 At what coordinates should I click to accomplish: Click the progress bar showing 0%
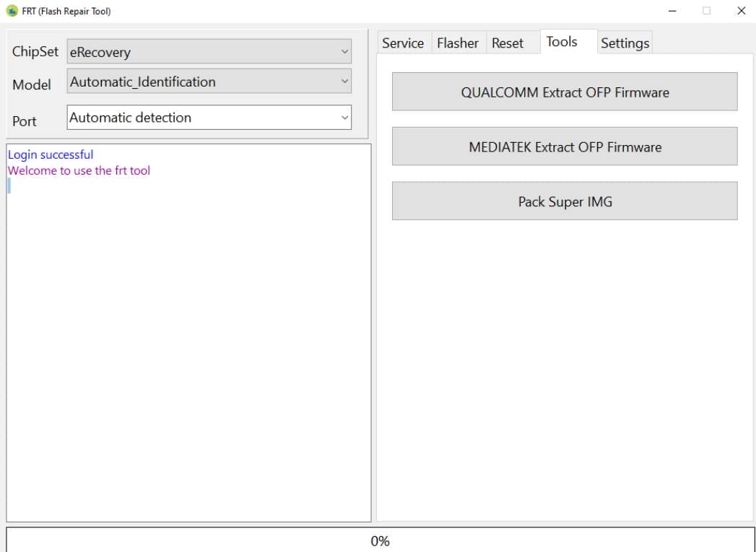click(x=378, y=541)
